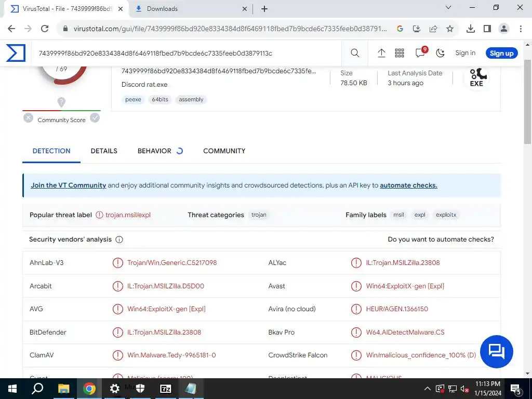
Task: Click Join the VT Community link
Action: (69, 185)
